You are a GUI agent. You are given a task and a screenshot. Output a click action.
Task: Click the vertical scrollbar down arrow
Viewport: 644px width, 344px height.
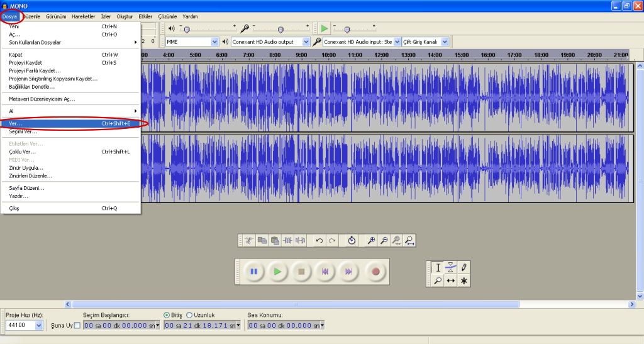640,296
